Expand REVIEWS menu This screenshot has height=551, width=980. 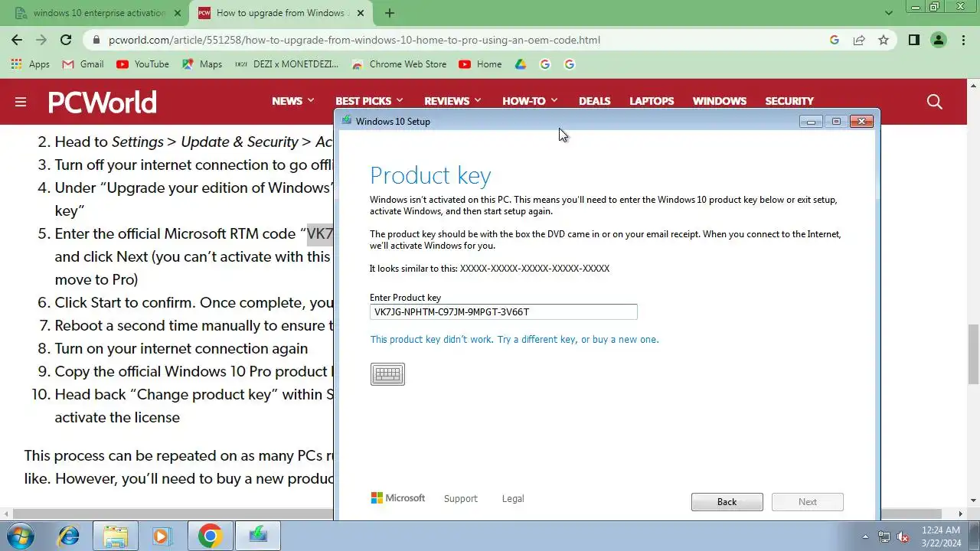click(452, 101)
